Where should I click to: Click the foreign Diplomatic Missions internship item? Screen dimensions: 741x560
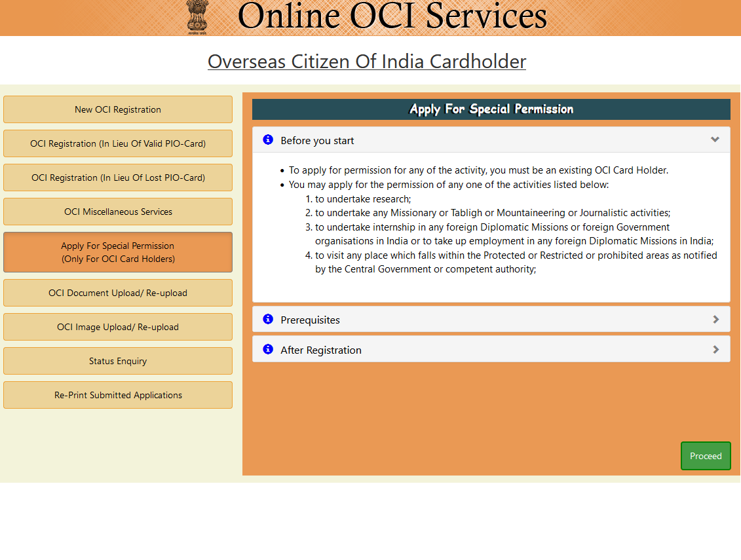click(x=514, y=234)
